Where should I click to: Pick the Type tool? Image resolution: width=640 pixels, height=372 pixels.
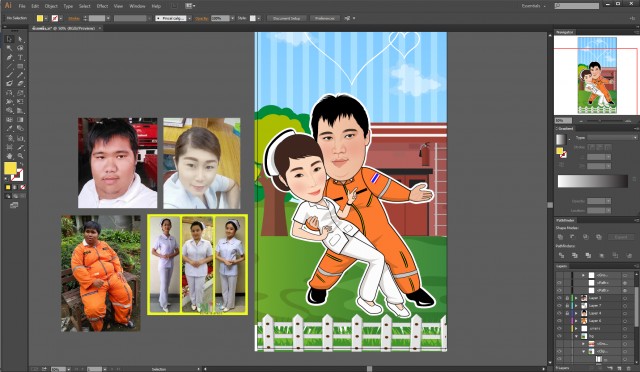coord(20,57)
